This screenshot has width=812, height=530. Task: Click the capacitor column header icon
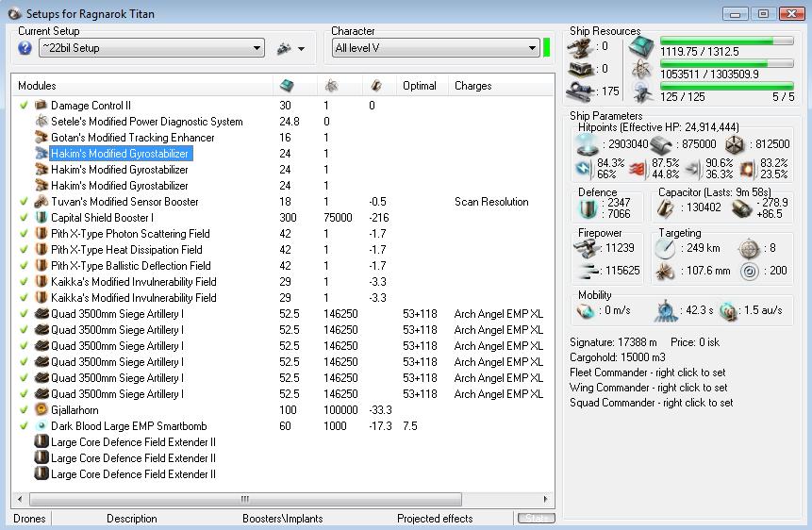377,85
